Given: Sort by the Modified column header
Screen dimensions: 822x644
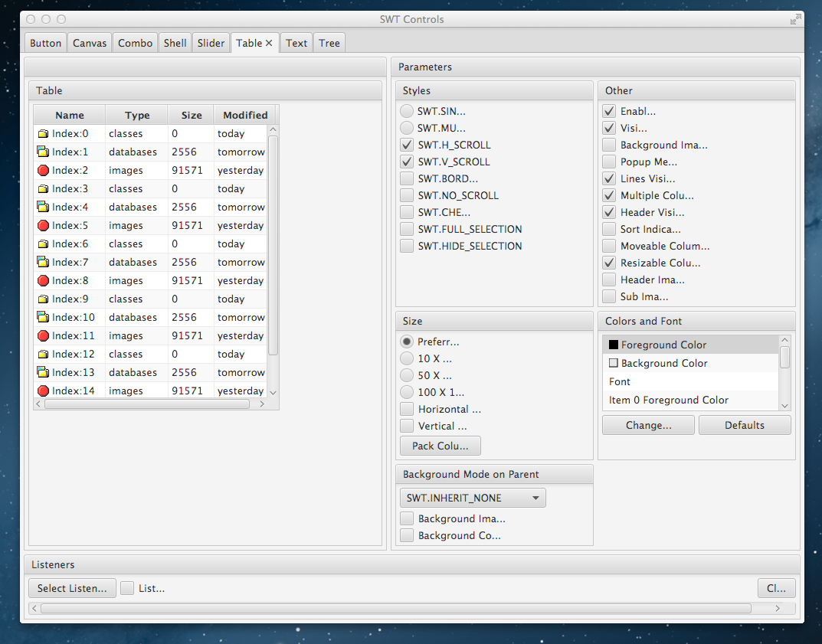Looking at the screenshot, I should (245, 116).
